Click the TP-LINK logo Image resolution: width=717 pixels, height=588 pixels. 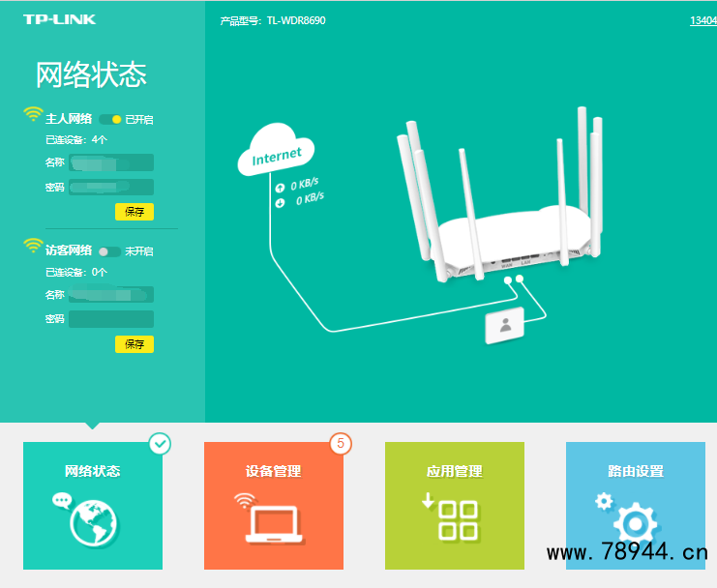(60, 19)
